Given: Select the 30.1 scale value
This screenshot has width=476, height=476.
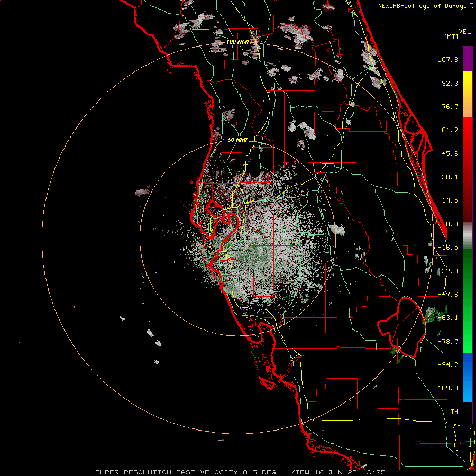Looking at the screenshot, I should point(450,177).
